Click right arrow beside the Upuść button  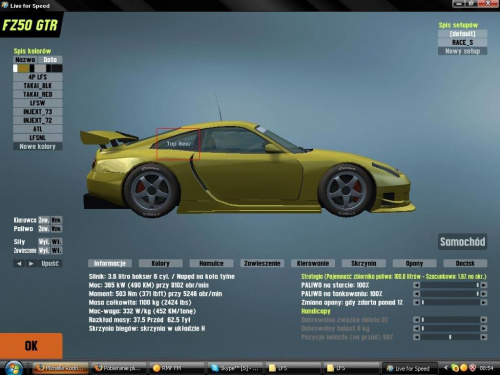[x=31, y=263]
